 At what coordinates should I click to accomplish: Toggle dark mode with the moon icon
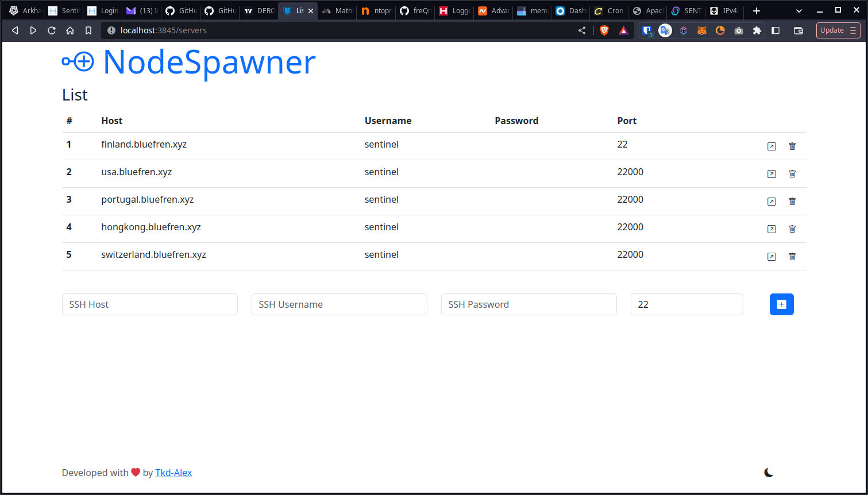pos(769,472)
